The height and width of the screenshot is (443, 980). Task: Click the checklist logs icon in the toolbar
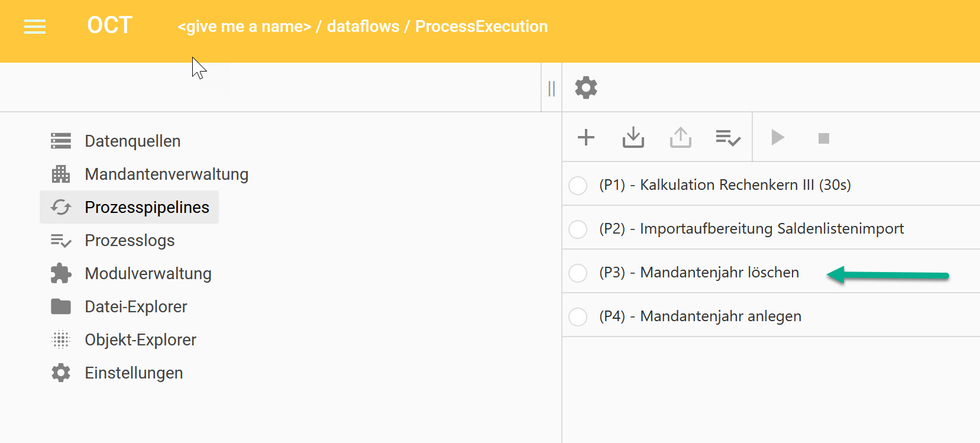[x=728, y=138]
